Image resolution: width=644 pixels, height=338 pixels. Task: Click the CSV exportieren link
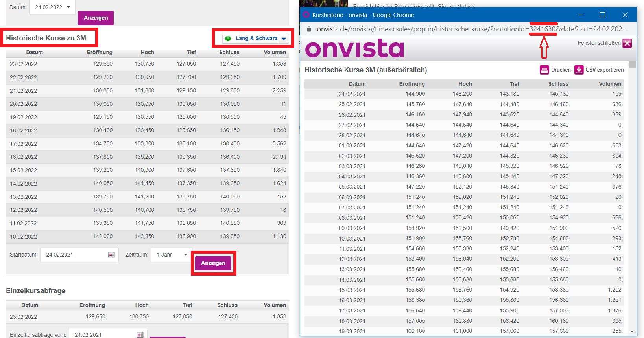(x=604, y=70)
